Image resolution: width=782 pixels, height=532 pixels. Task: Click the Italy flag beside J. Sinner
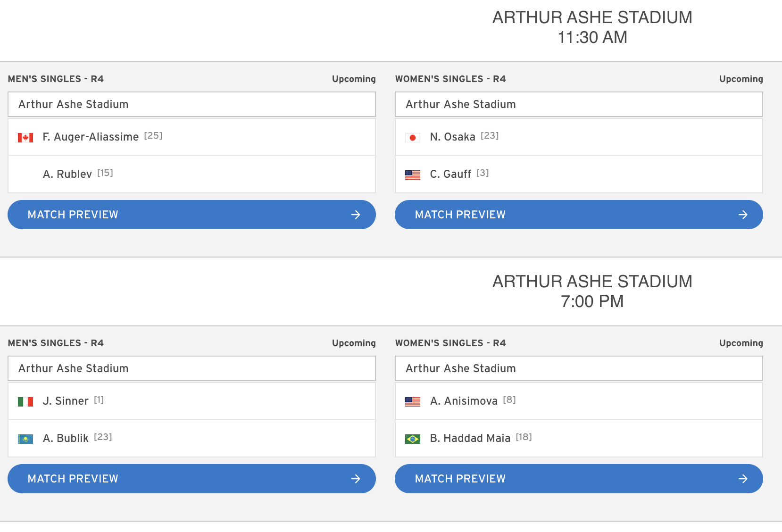click(x=25, y=402)
